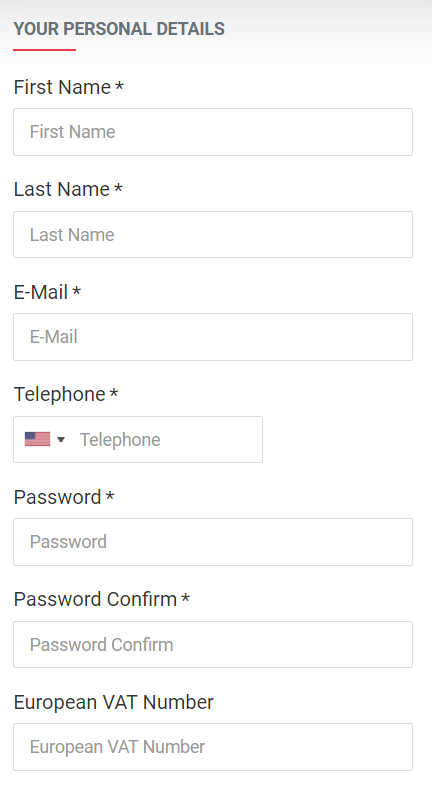Open the country code dropdown arrow

tap(61, 439)
